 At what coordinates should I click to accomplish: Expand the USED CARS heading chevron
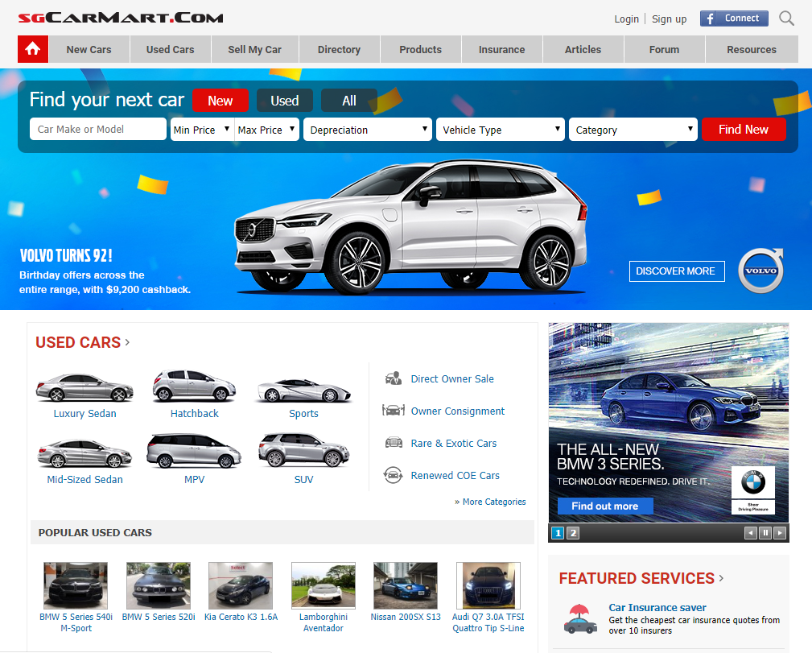[x=127, y=342]
